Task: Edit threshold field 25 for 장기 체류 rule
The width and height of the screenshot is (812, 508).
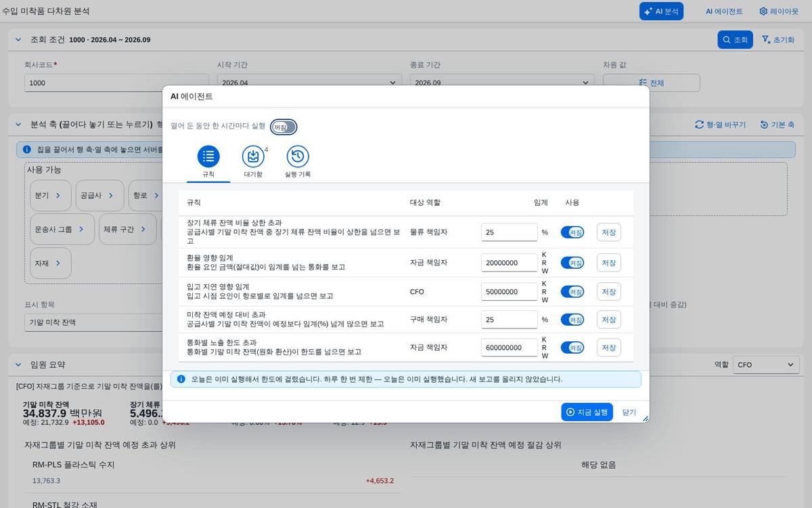Action: 510,232
